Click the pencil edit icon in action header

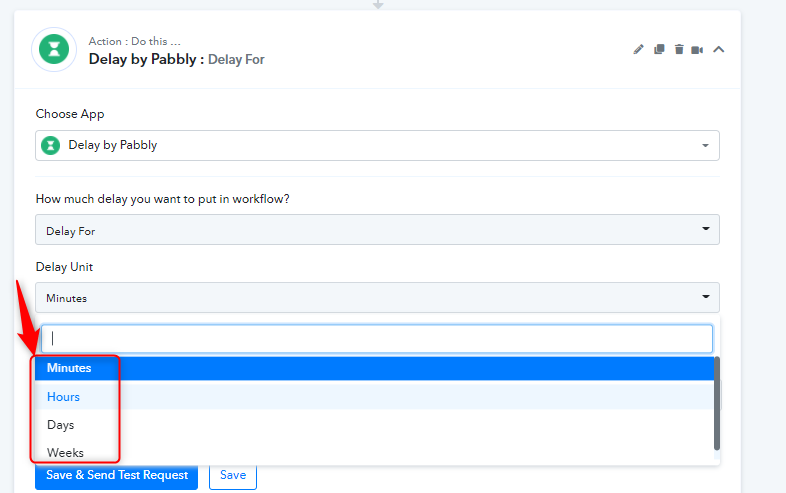638,49
